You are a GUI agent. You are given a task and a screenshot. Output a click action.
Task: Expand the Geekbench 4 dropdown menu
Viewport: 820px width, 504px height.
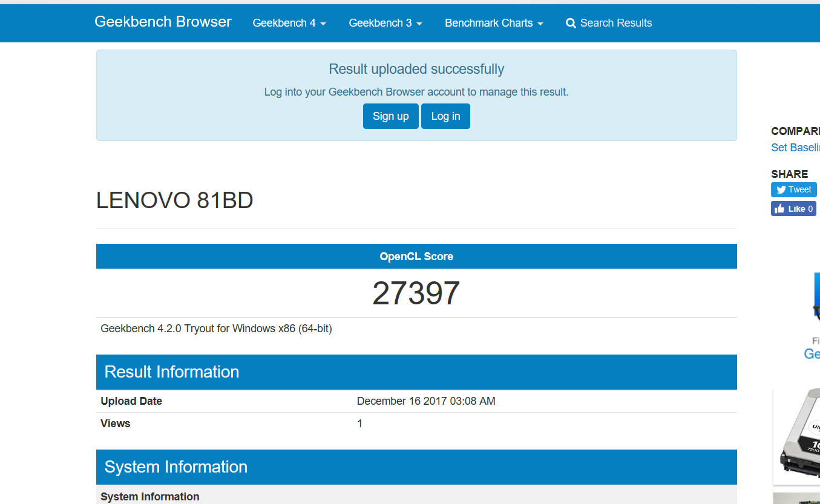pyautogui.click(x=289, y=23)
